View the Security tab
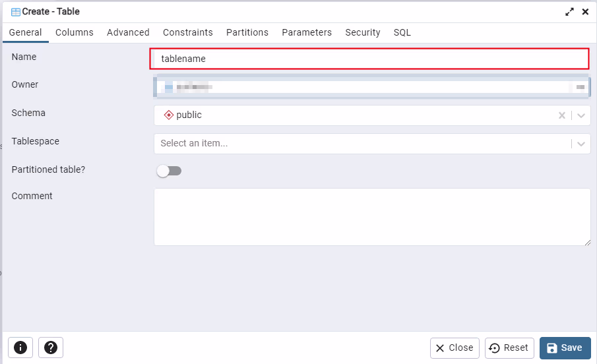The height and width of the screenshot is (364, 597). 362,32
